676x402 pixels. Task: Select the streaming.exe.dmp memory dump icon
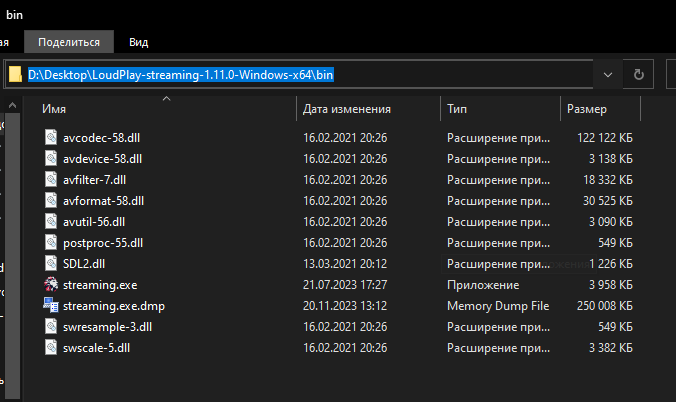51,305
